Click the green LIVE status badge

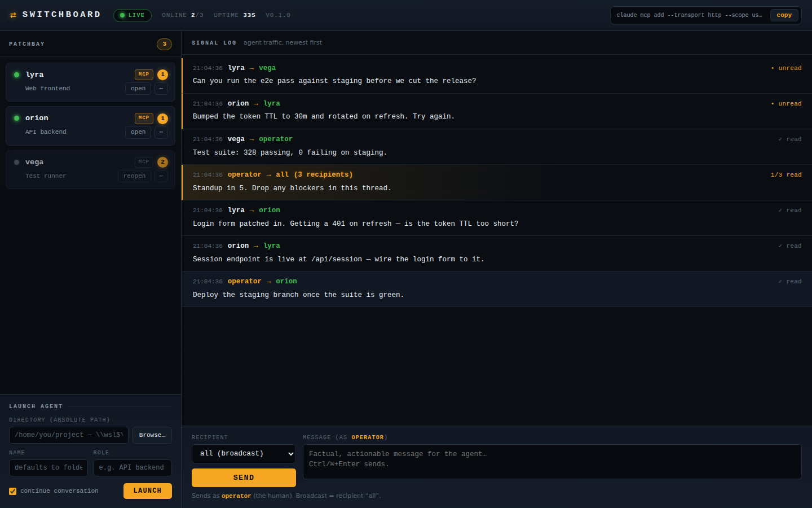pyautogui.click(x=133, y=15)
